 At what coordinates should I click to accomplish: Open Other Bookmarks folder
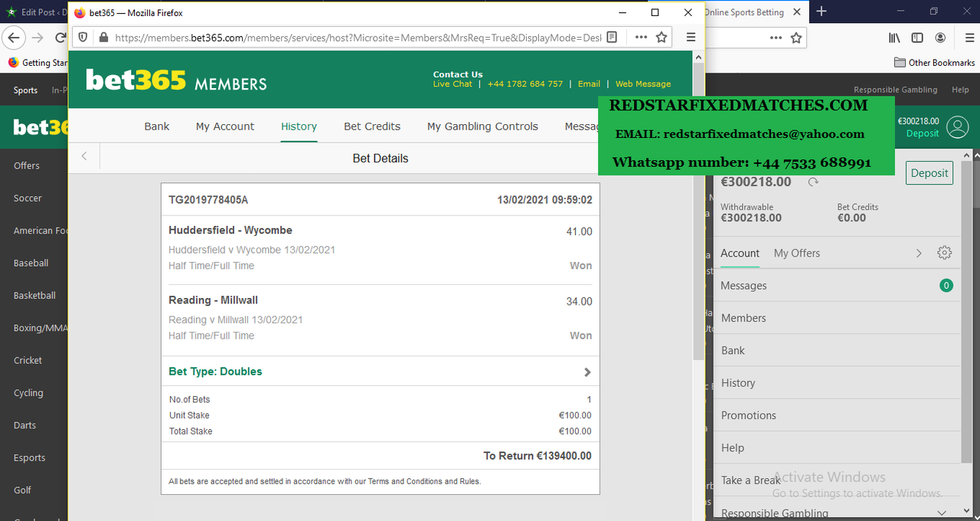click(x=934, y=63)
